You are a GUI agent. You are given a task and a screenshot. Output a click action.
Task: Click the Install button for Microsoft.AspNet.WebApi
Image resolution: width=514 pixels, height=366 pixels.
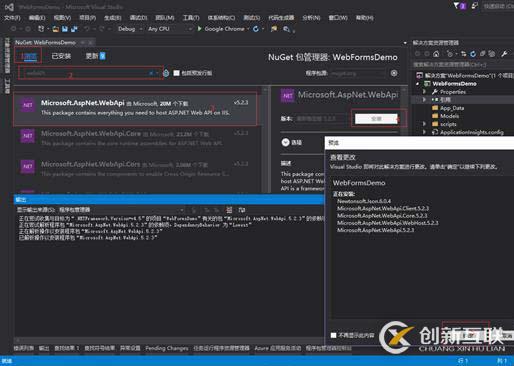tap(376, 119)
